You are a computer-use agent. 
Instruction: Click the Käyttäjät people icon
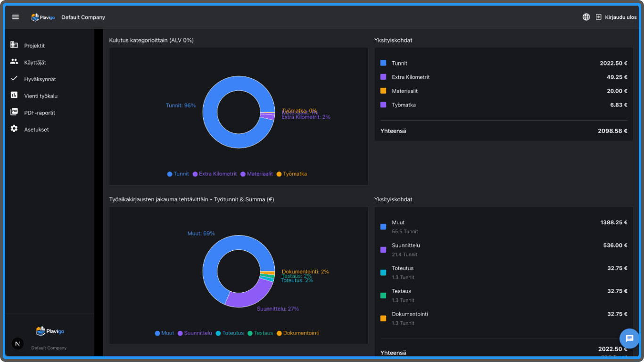point(14,62)
